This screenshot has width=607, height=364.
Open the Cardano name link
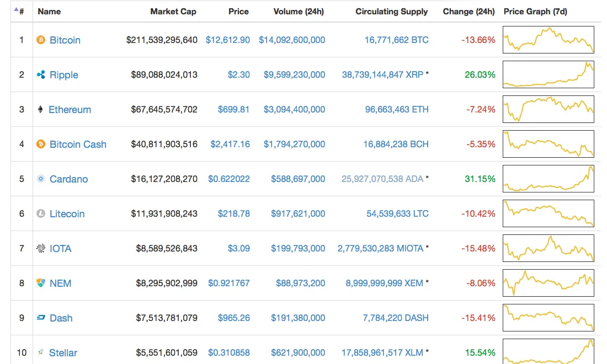68,179
